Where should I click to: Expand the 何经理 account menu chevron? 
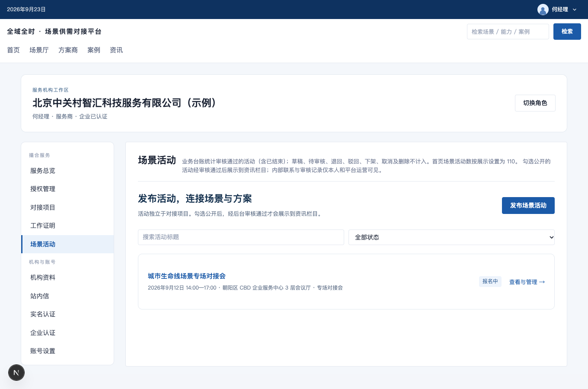575,10
